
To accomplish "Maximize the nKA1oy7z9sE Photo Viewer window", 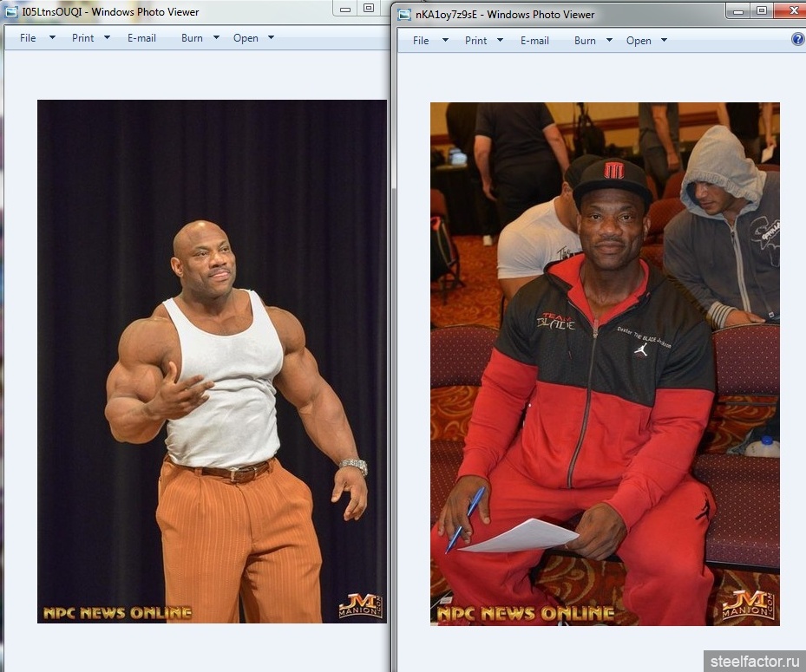I will (x=762, y=10).
